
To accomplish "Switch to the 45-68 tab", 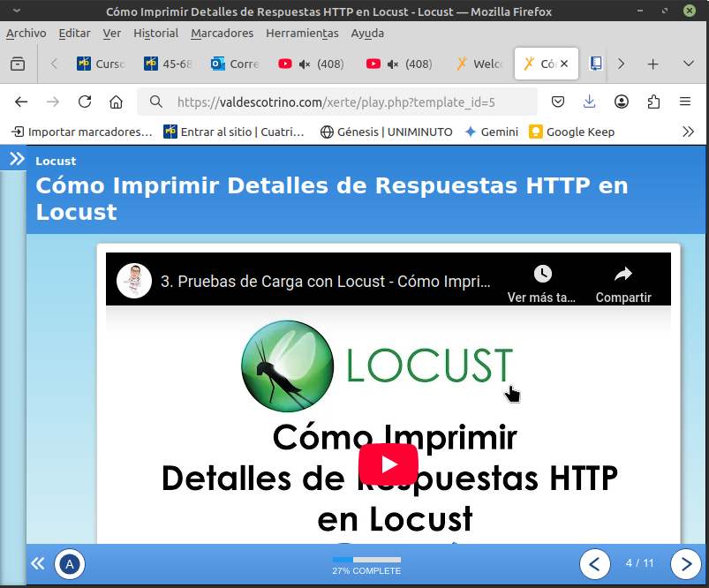I will coord(168,64).
